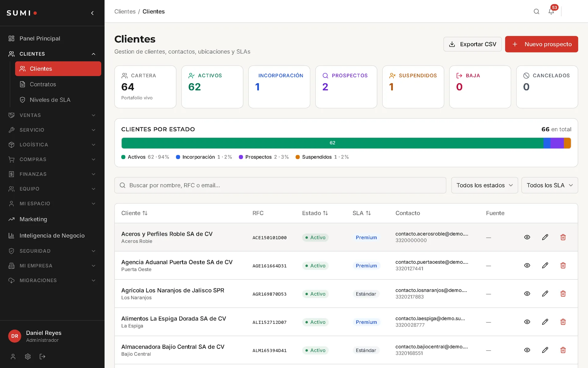This screenshot has width=588, height=368.
Task: Select the Cancelados stat card
Action: pyautogui.click(x=547, y=87)
